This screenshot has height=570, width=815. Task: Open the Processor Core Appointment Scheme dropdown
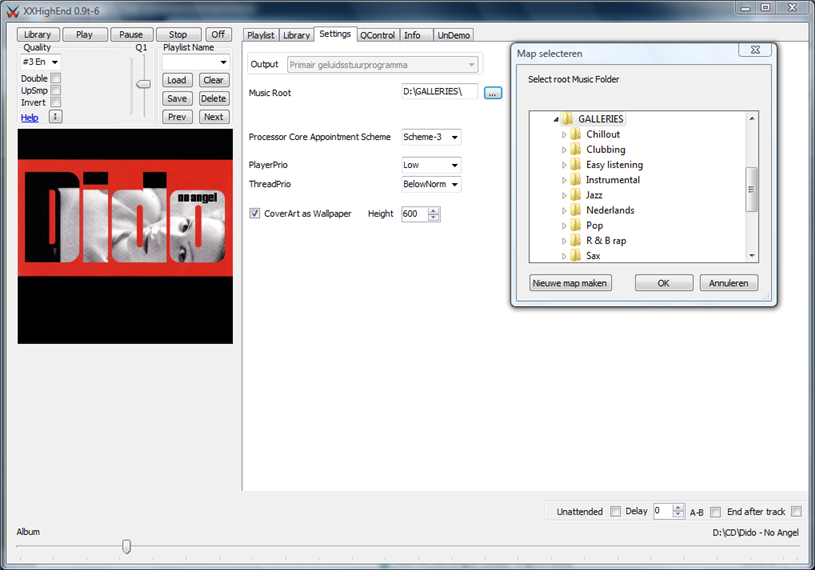[x=431, y=137]
